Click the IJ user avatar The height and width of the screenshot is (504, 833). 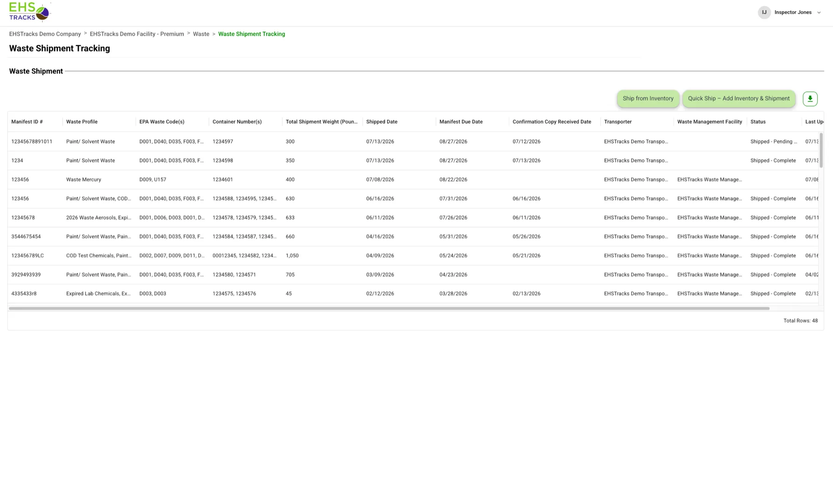(764, 12)
